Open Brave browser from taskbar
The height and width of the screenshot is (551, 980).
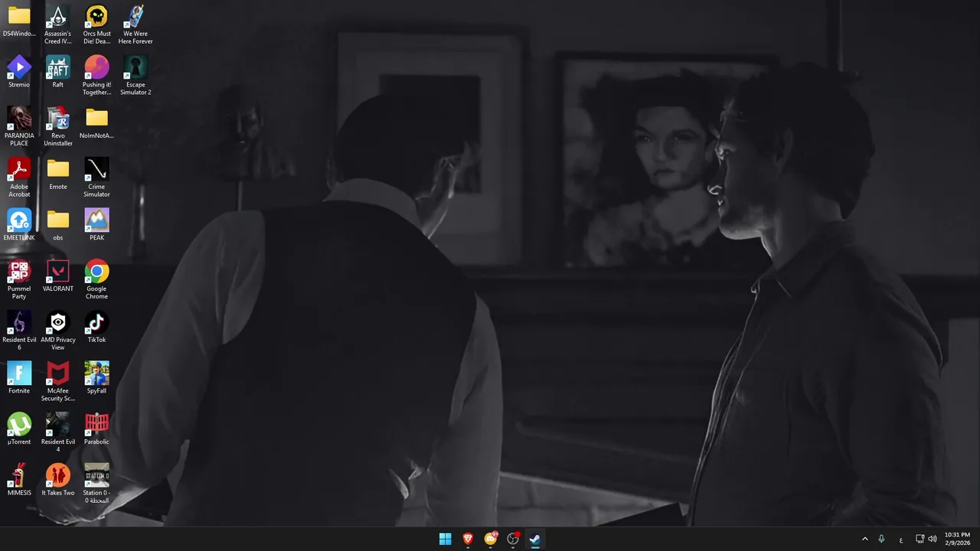click(468, 539)
